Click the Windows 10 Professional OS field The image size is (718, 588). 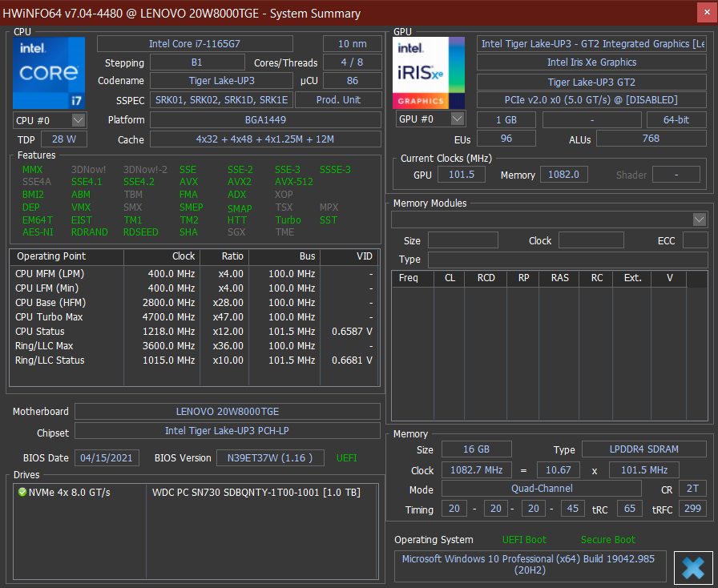pos(530,566)
